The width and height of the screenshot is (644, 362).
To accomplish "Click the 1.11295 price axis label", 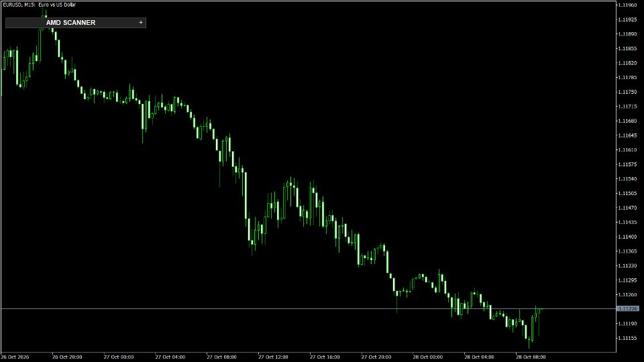I will (627, 280).
